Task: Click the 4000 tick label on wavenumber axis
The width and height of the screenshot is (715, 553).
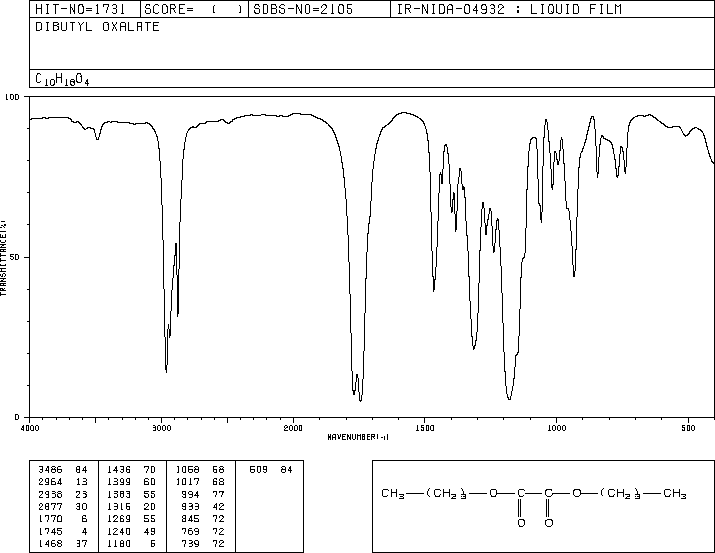Action: coord(30,428)
